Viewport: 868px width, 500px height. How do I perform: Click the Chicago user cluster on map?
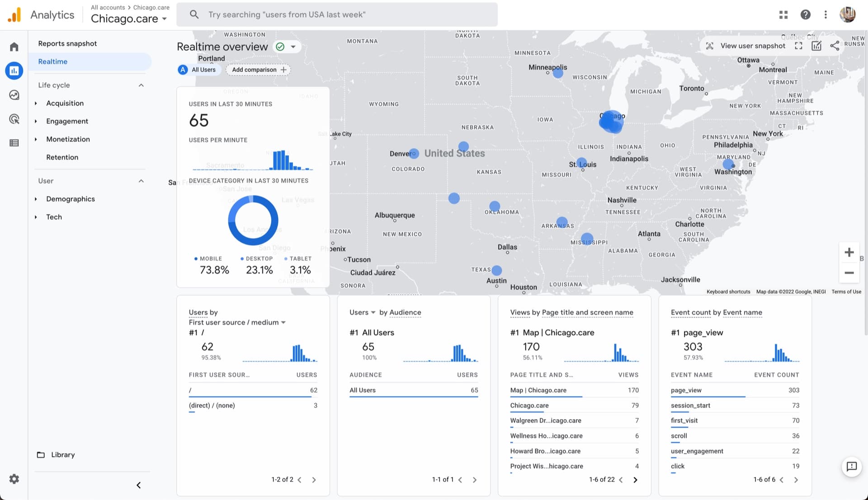[611, 121]
